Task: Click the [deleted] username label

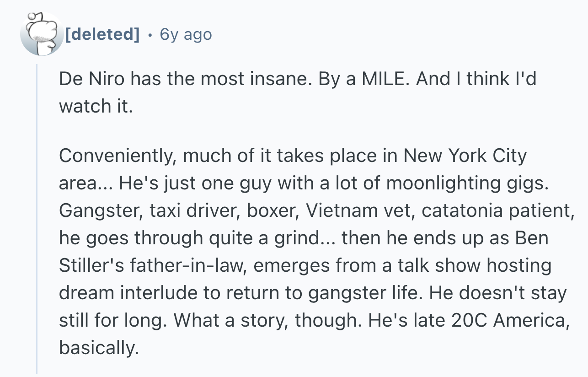Action: click(102, 34)
